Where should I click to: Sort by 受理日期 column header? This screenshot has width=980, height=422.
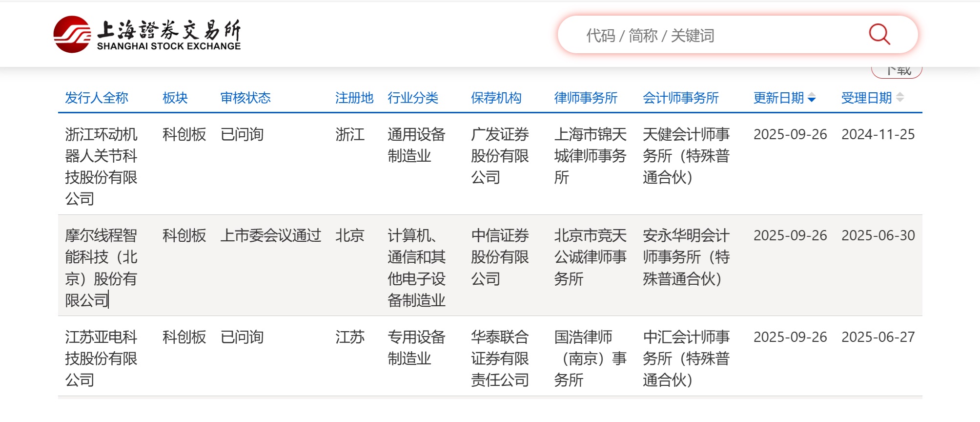pyautogui.click(x=866, y=98)
